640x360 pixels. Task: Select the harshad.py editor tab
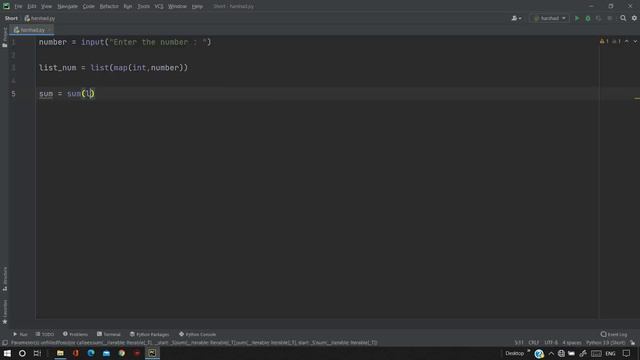(x=32, y=30)
